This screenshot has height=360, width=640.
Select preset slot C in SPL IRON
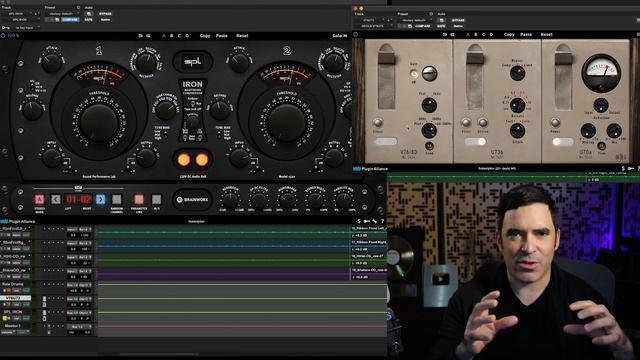tap(179, 36)
